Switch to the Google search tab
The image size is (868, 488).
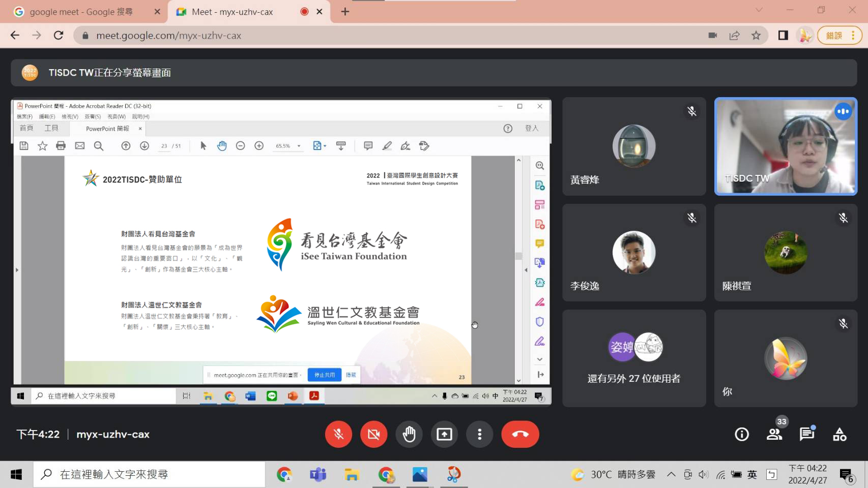81,12
